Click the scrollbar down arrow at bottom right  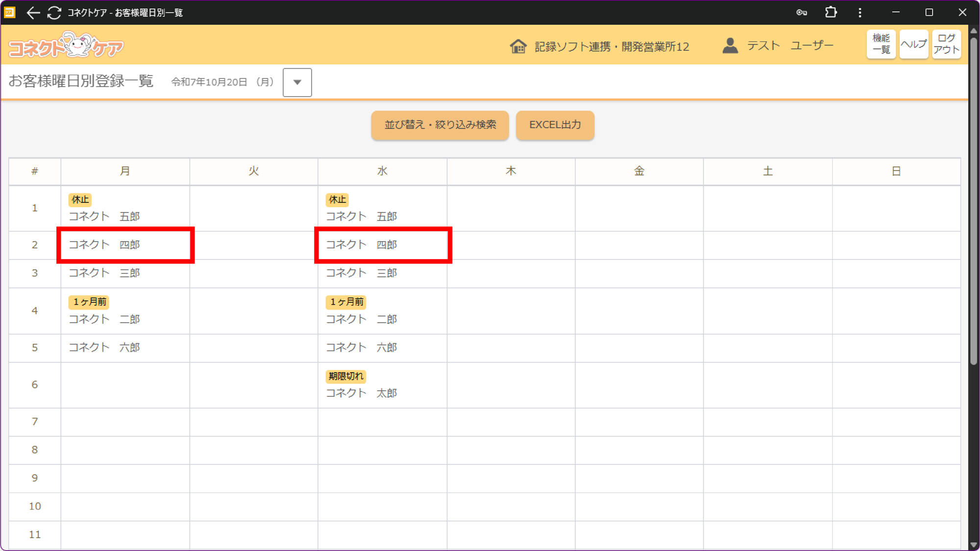click(974, 545)
